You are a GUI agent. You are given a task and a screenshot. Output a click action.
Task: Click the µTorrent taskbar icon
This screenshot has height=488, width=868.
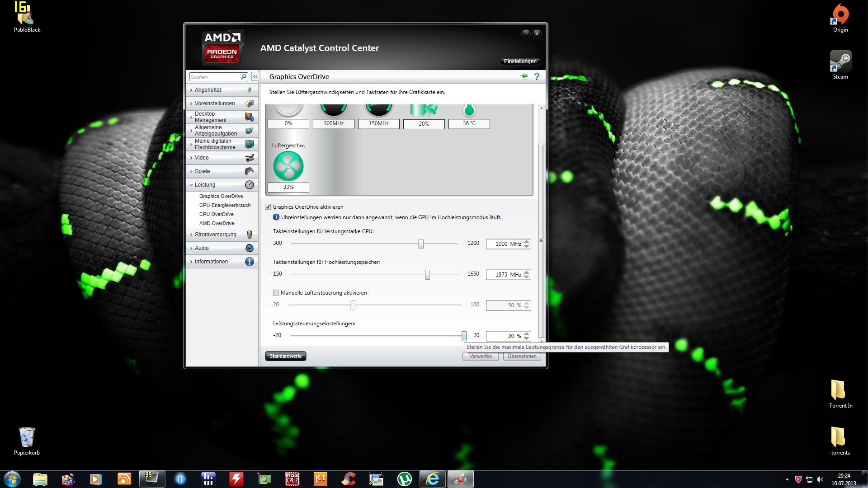pos(404,479)
